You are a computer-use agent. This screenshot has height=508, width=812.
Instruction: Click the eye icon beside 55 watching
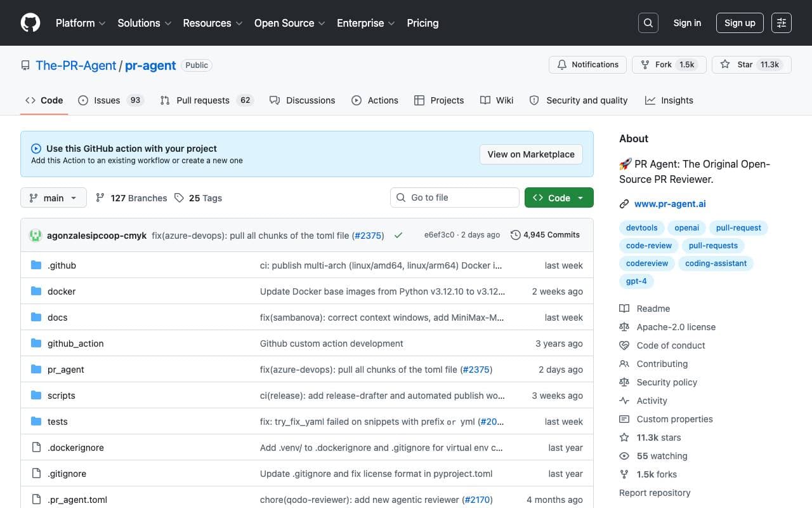coord(624,456)
